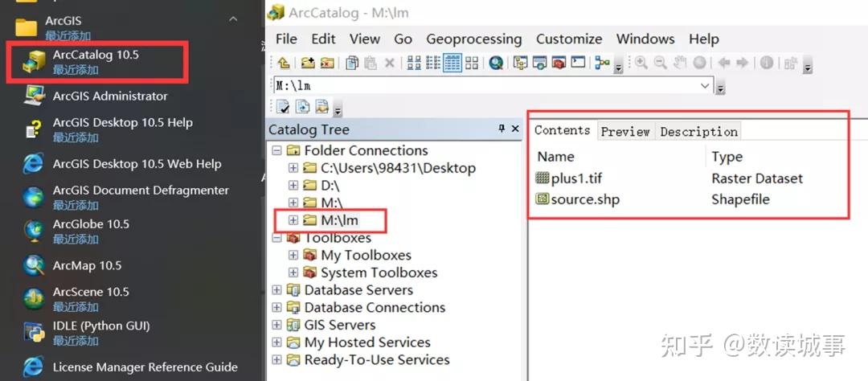Launch ArcMap 10.5 from Start menu
The width and height of the screenshot is (868, 381).
pyautogui.click(x=87, y=265)
